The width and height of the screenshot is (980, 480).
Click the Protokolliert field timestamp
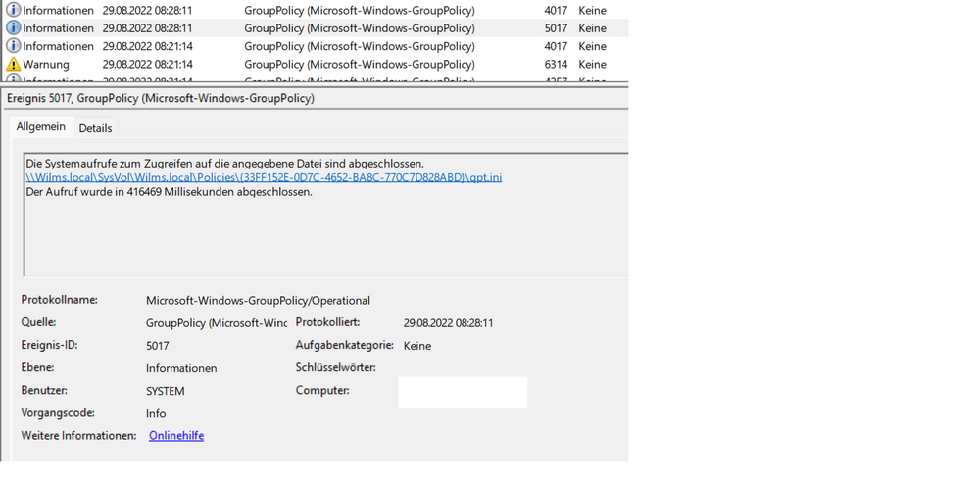[448, 323]
